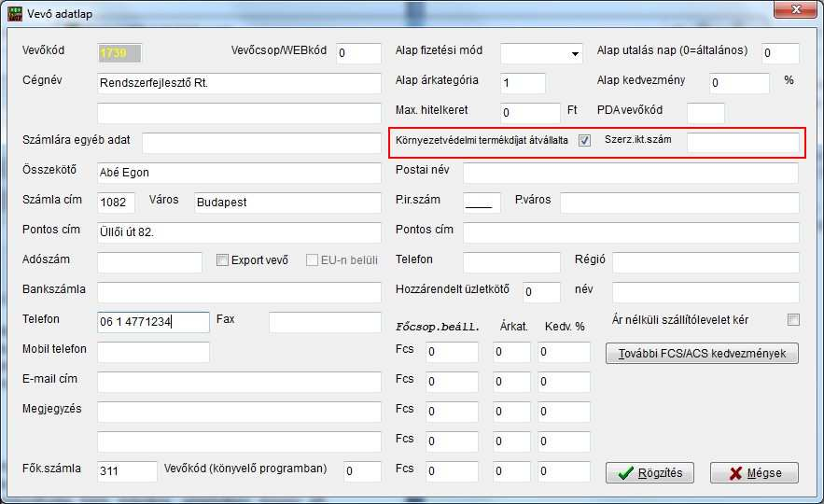Click the Város field showing Budapest
Screen dimensions: 824x504
[x=288, y=203]
